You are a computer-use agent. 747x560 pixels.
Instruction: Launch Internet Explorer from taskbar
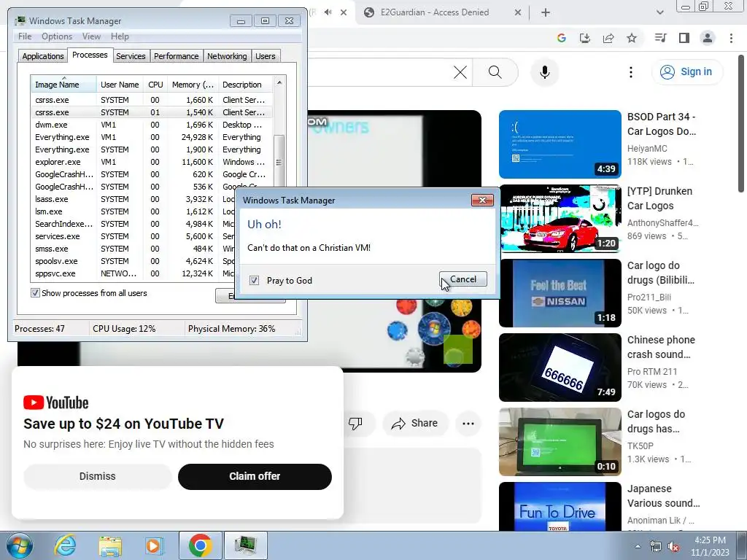point(65,545)
